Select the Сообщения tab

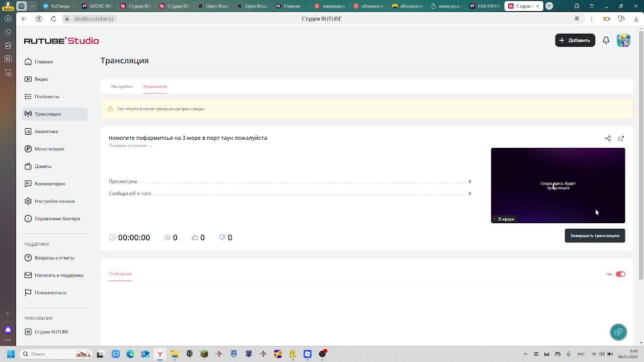tap(120, 274)
